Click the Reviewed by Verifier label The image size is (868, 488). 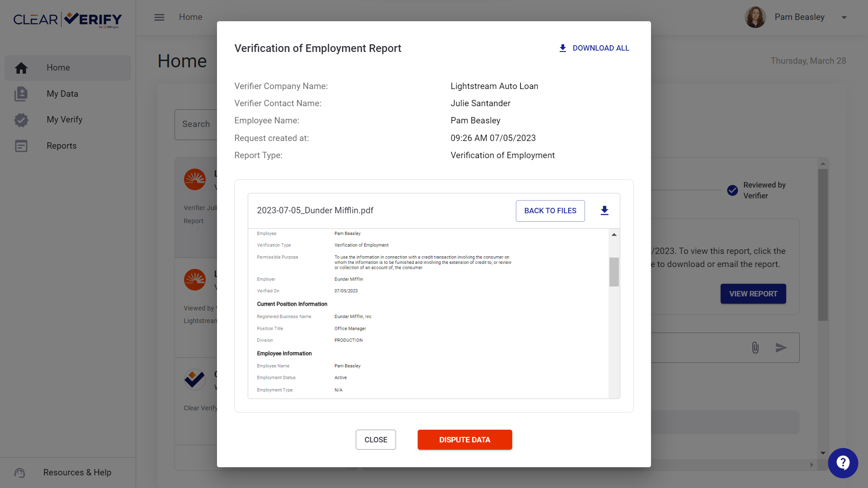pos(764,190)
